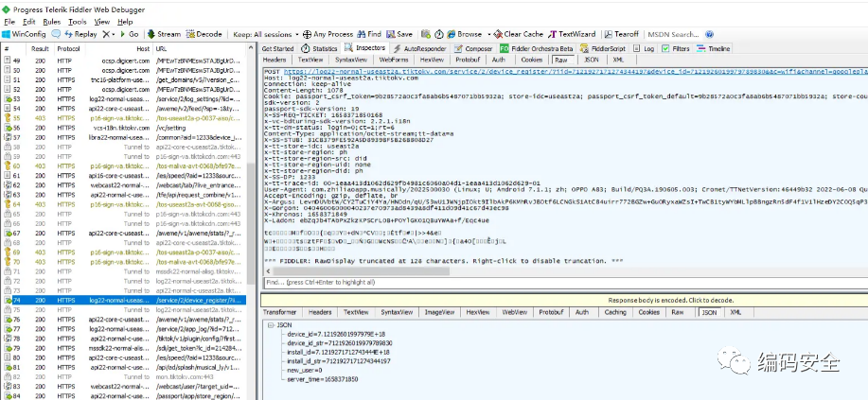Click Tearoff to detach the inspectors
This screenshot has width=868, height=400.
622,34
